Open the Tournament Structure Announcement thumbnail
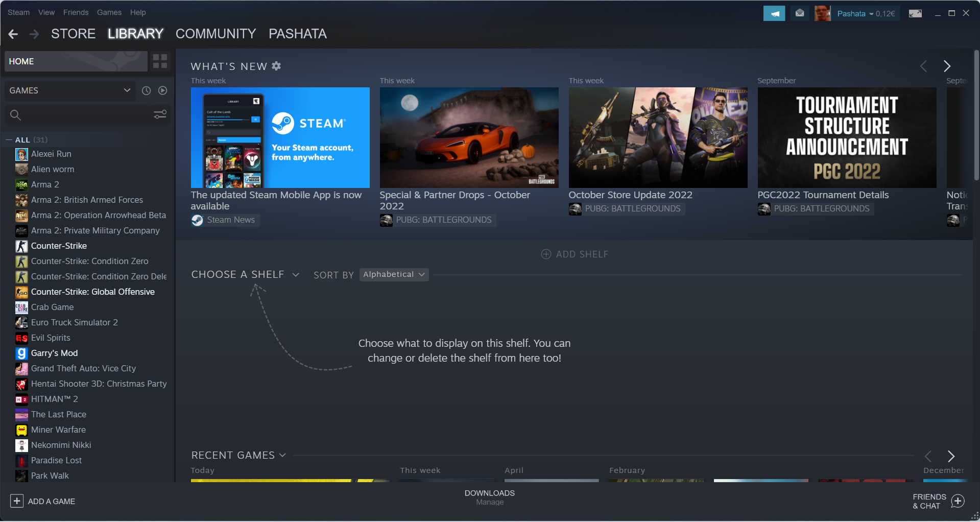 click(x=847, y=137)
